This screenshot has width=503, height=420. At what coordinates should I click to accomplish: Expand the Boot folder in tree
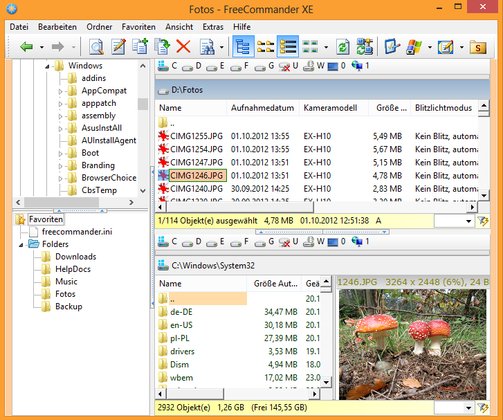click(60, 153)
